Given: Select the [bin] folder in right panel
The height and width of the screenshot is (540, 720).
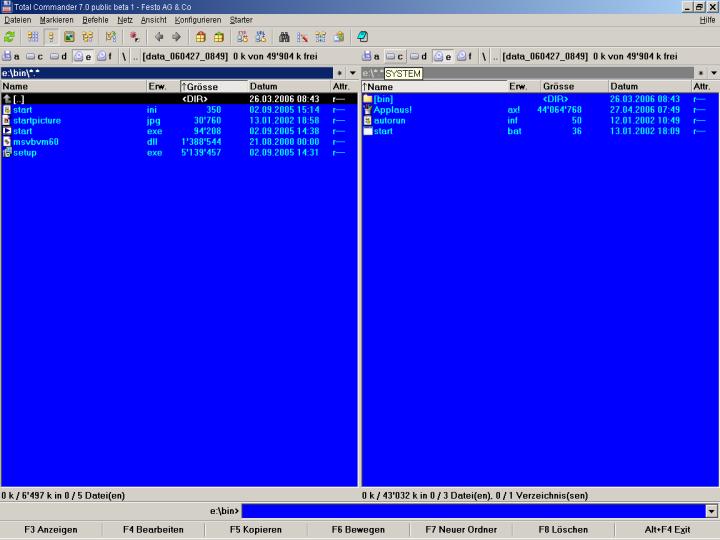Looking at the screenshot, I should coord(540,99).
